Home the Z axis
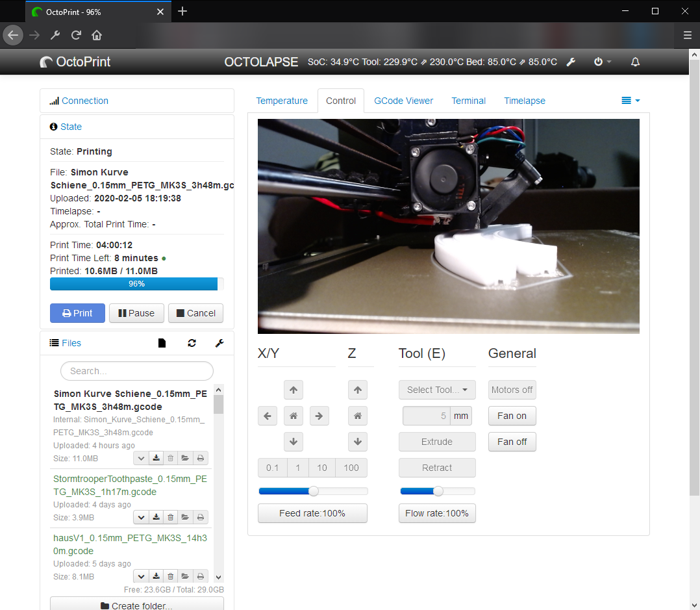Image resolution: width=700 pixels, height=610 pixels. (x=358, y=416)
